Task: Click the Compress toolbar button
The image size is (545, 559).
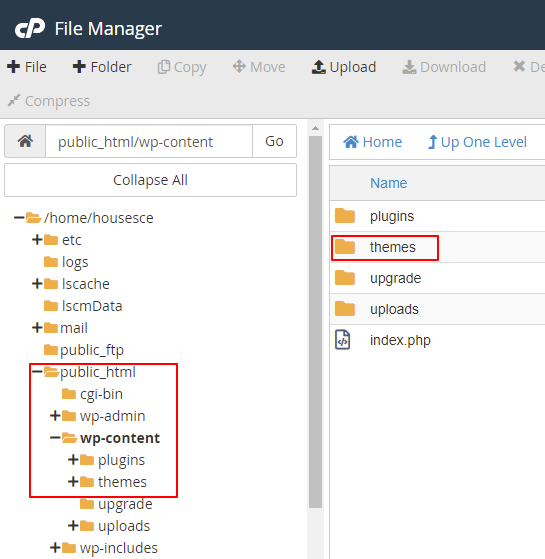Action: point(49,101)
